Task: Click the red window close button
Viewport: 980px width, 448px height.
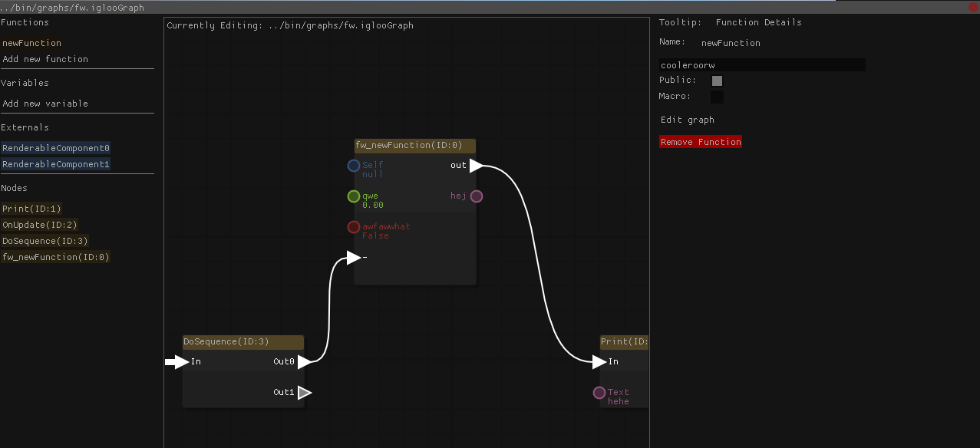Action: 972,6
